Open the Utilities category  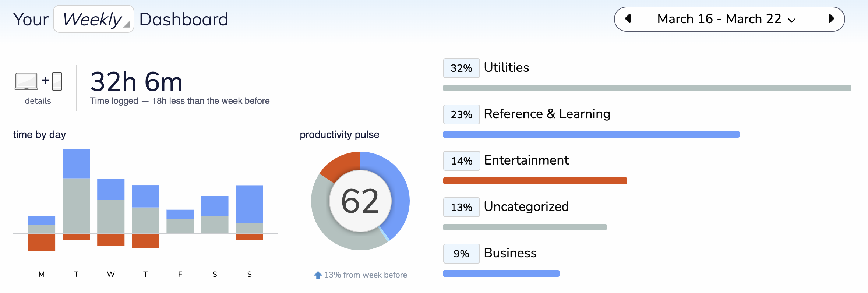[x=506, y=68]
